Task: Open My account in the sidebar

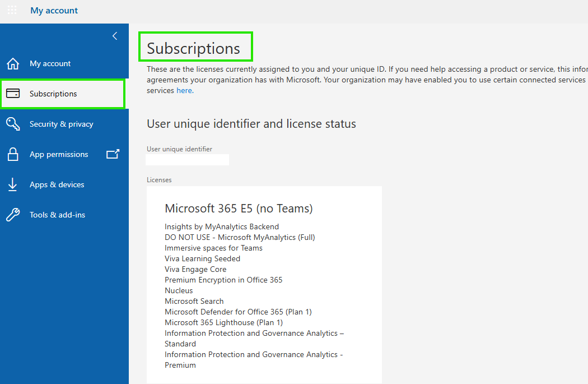Action: click(64, 63)
